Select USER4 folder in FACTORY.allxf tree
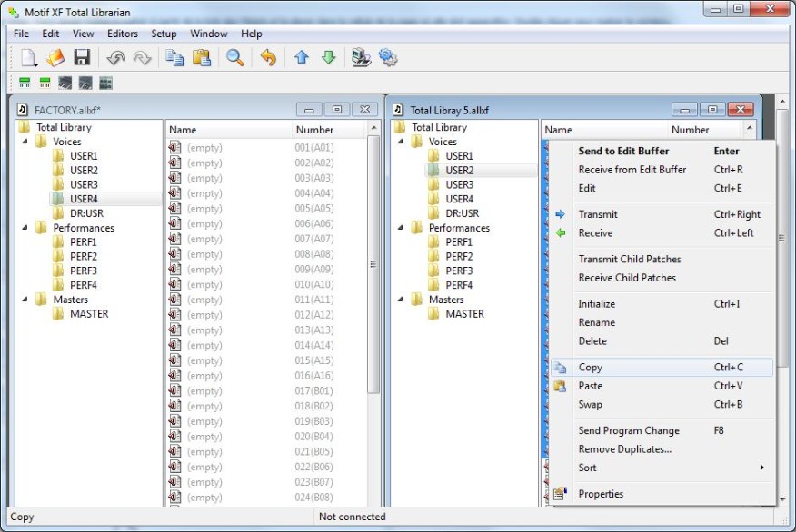The height and width of the screenshot is (532, 796). 84,199
